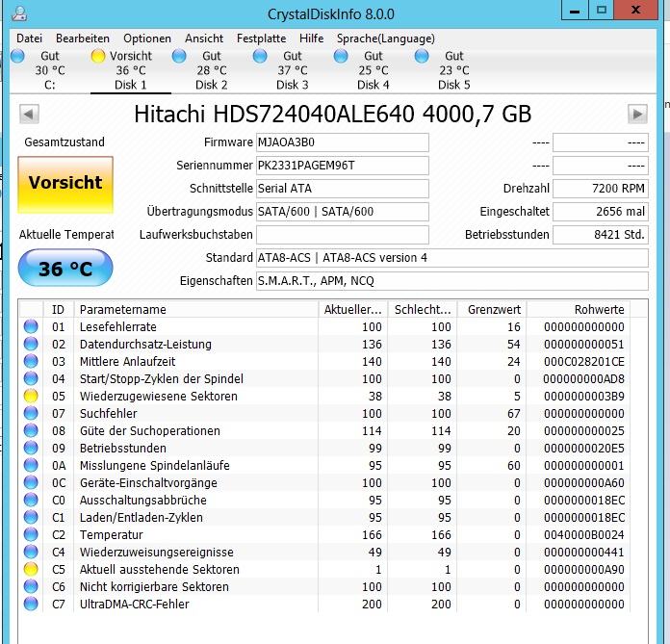670x644 pixels.
Task: Click status circle of Geräte-Einschaltvorgänge row
Action: [31, 483]
